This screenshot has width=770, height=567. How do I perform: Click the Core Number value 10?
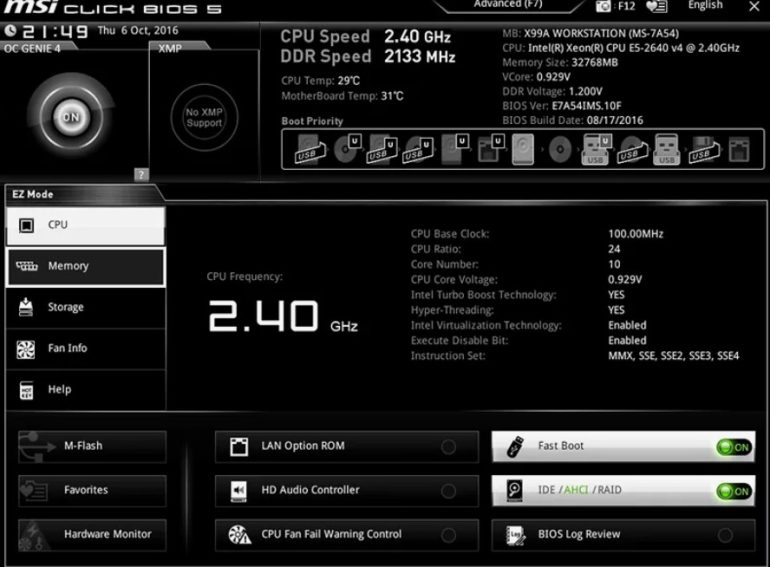(x=614, y=265)
